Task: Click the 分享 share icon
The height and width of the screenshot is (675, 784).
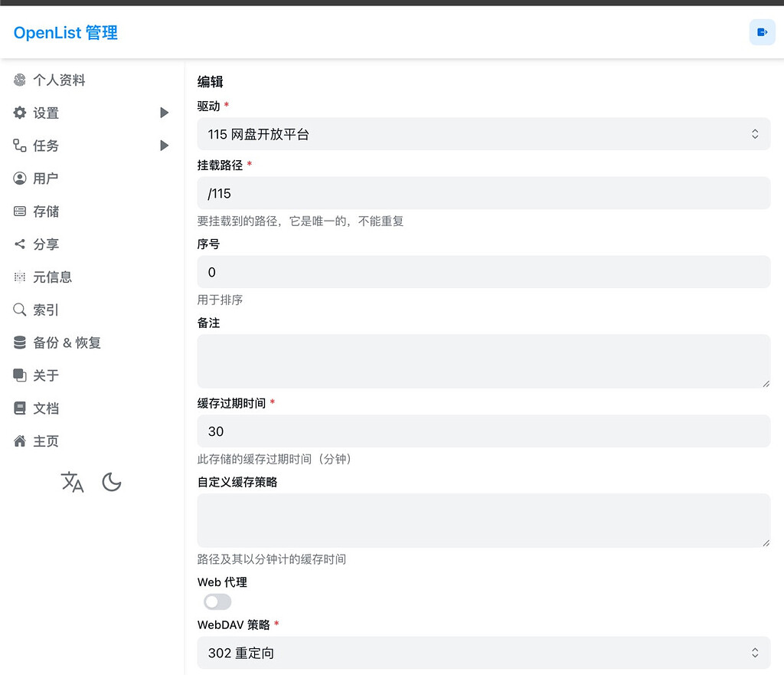Action: pyautogui.click(x=19, y=244)
